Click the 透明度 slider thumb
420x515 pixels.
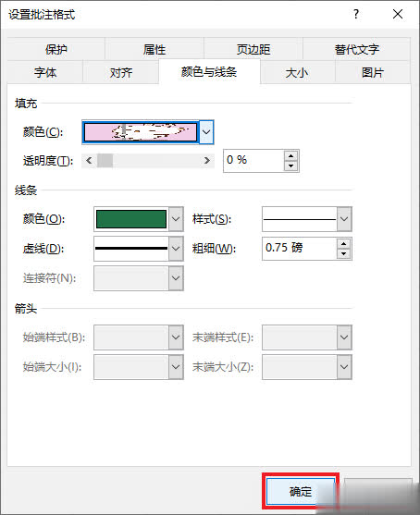click(105, 161)
